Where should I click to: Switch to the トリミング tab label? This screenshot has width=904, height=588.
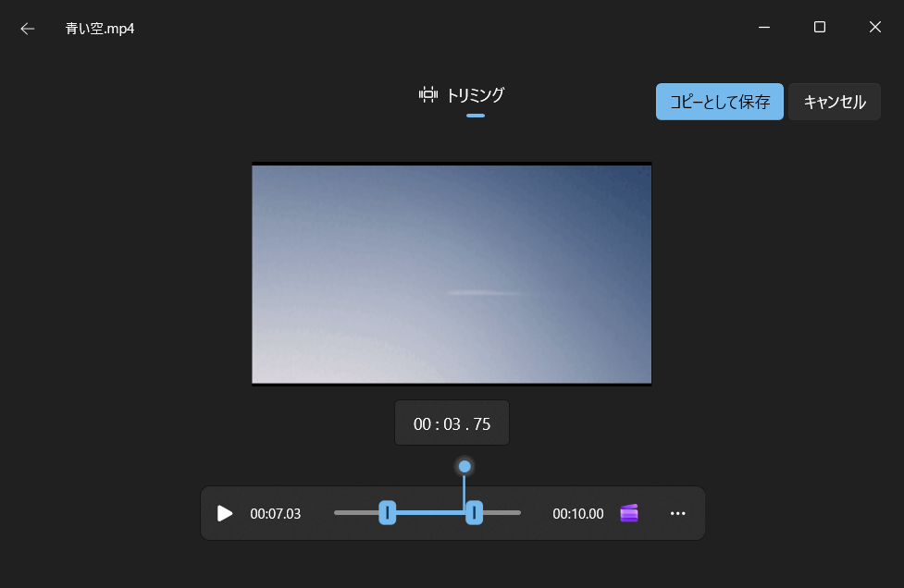pos(475,93)
